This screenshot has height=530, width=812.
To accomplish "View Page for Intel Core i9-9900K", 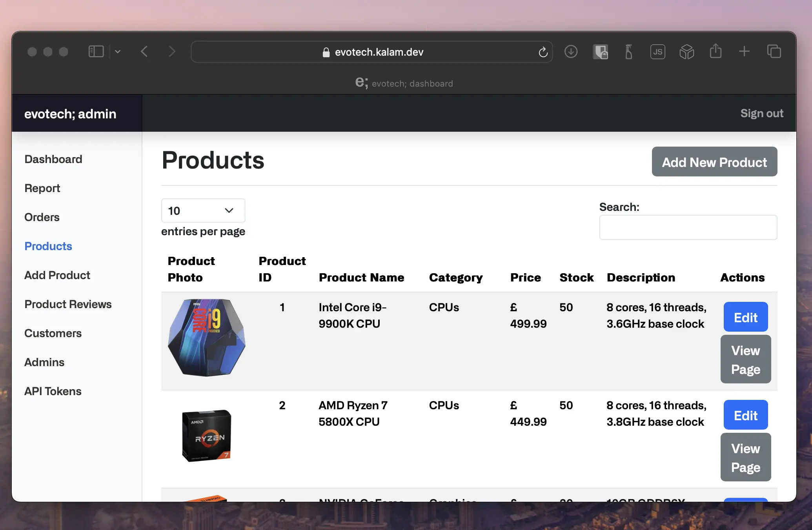I will [x=745, y=359].
